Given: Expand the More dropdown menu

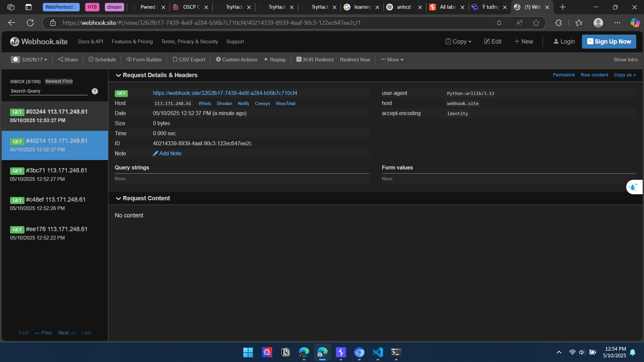Looking at the screenshot, I should (392, 60).
